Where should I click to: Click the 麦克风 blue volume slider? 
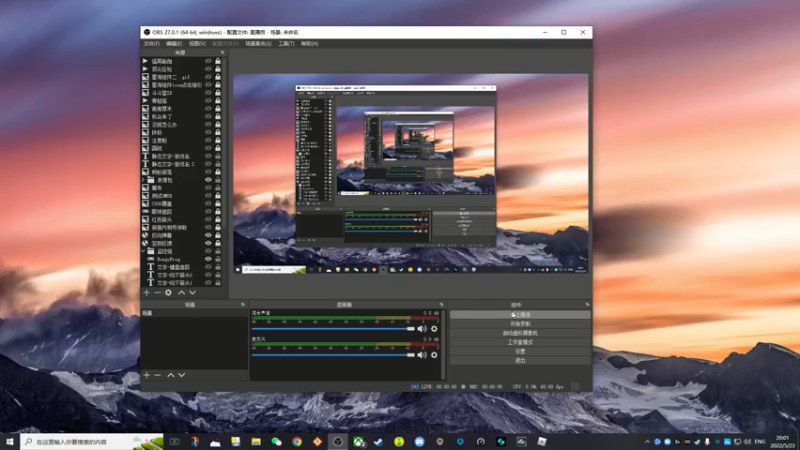(333, 355)
